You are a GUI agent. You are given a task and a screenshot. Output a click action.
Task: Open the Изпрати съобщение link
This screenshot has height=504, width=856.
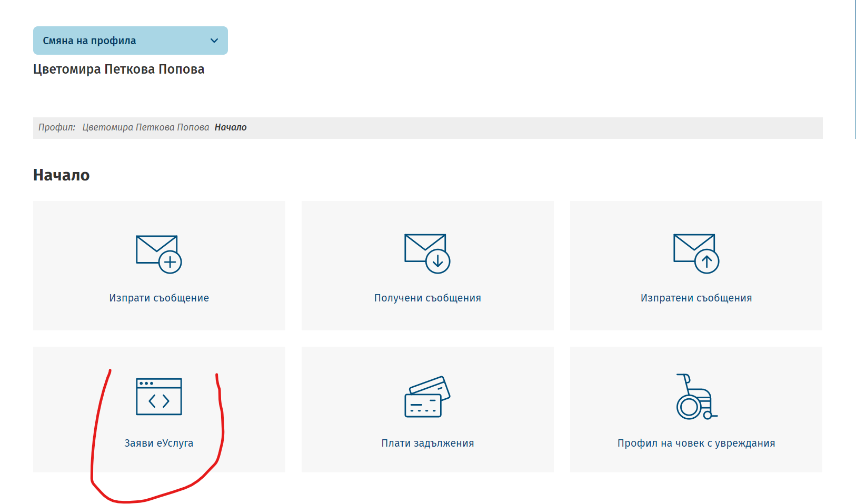[159, 298]
